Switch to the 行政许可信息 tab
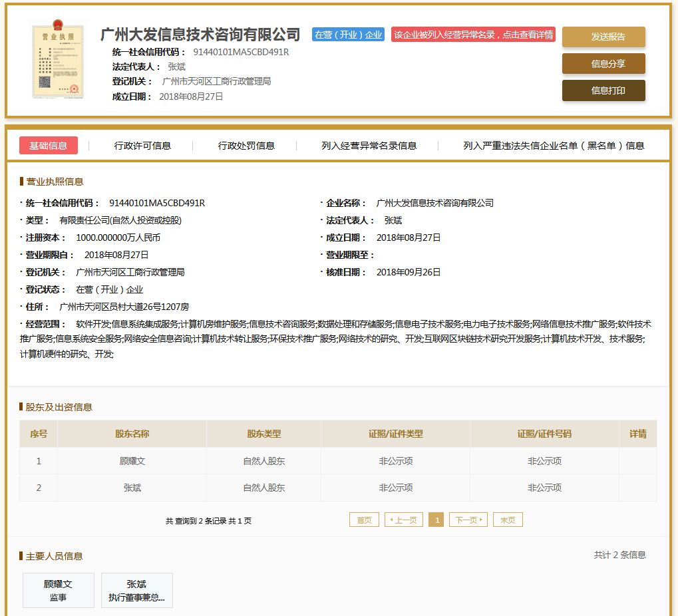The image size is (678, 616). (x=142, y=146)
